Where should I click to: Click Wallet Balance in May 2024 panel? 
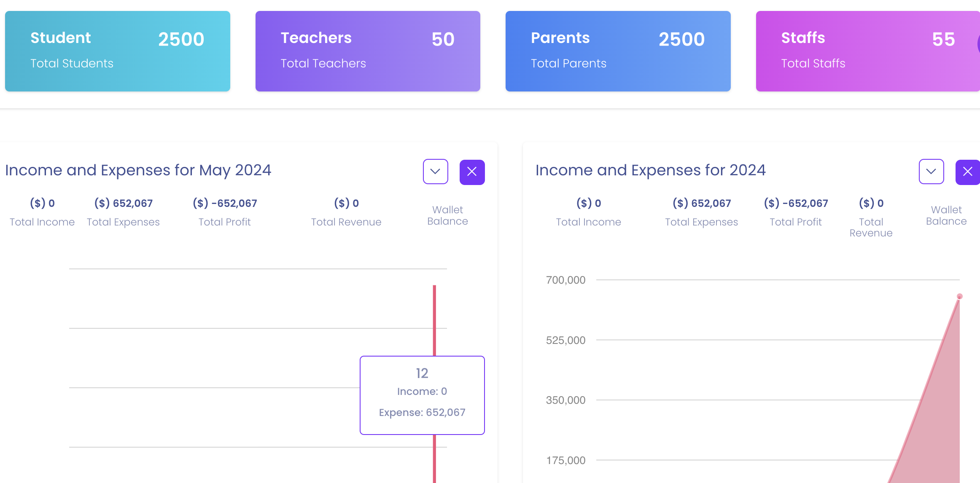pos(447,215)
